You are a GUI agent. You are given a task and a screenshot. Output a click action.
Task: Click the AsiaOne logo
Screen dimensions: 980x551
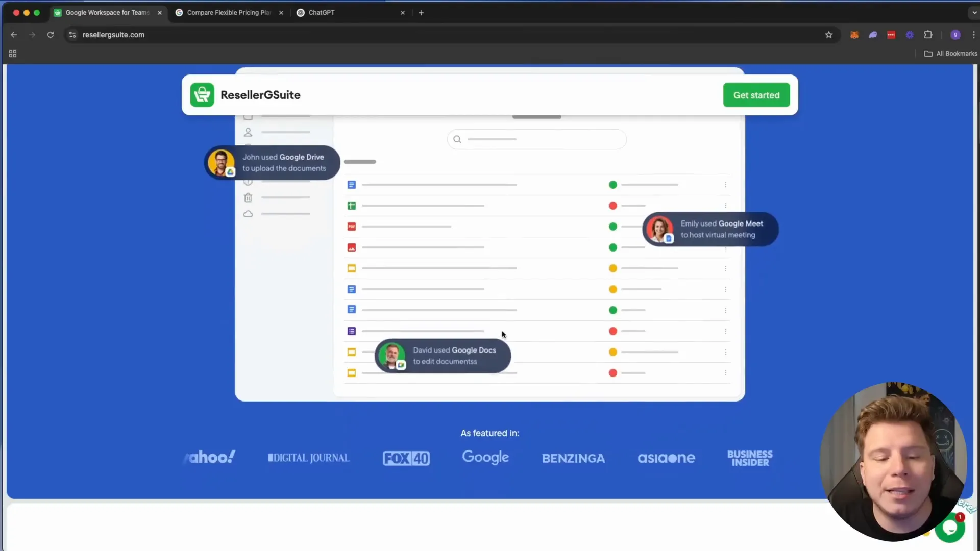[x=666, y=458]
